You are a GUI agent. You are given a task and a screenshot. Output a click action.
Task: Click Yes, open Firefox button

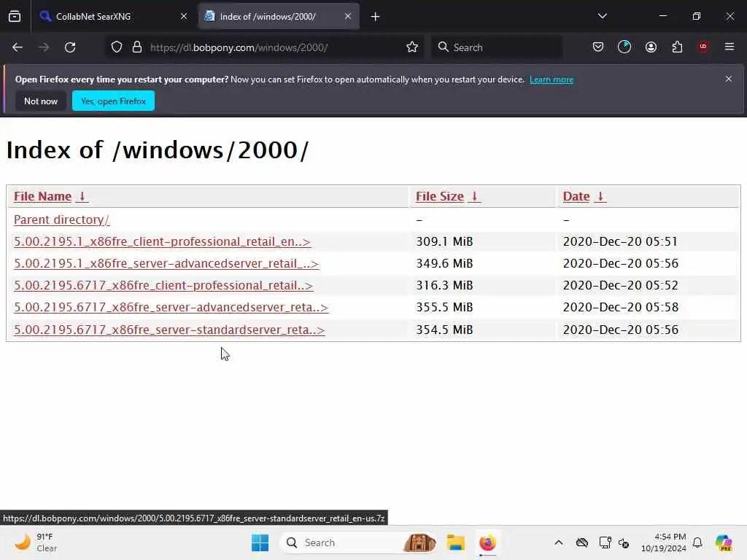[113, 101]
